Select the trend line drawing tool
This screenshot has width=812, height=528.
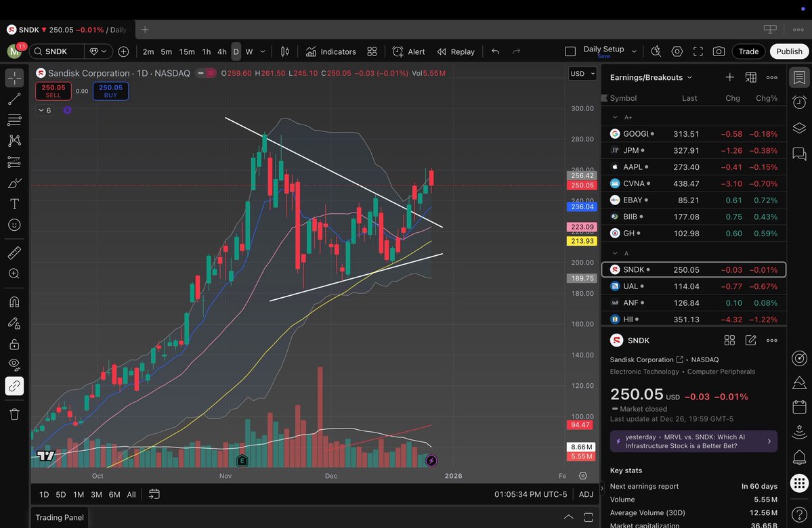14,99
